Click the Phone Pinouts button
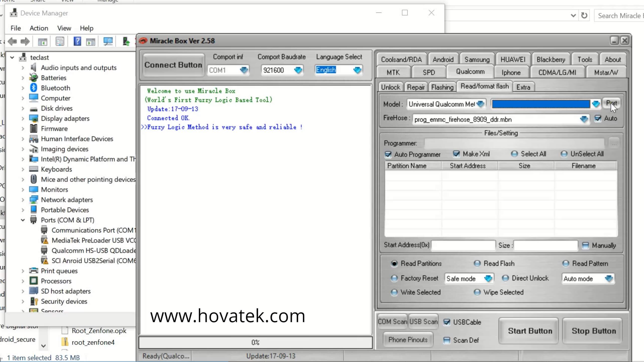Screen dimensions: 644x362 (408, 340)
